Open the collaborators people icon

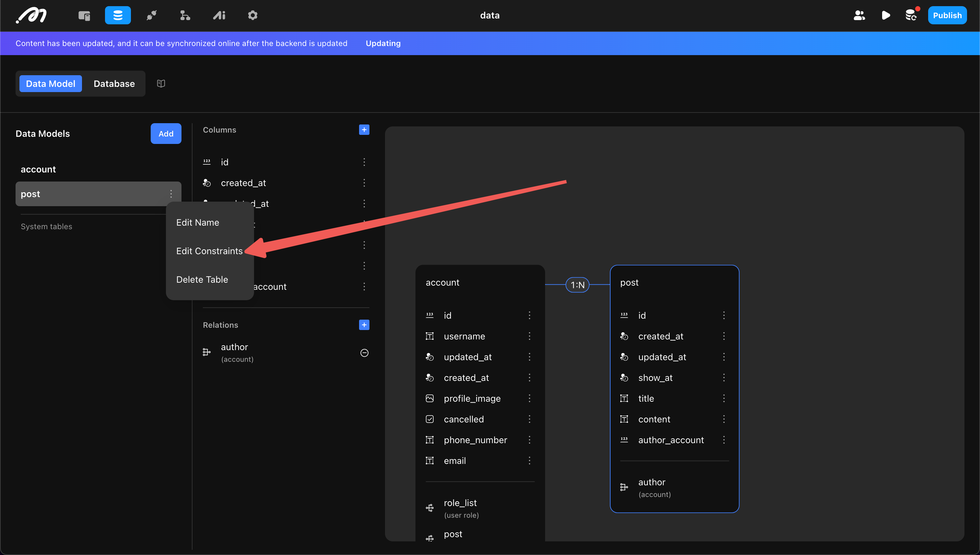coord(859,16)
